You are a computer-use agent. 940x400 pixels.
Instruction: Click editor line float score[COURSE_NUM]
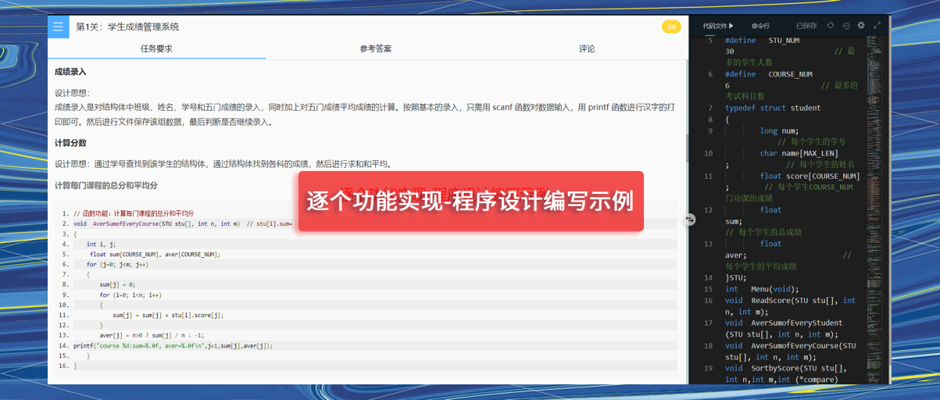(810, 176)
